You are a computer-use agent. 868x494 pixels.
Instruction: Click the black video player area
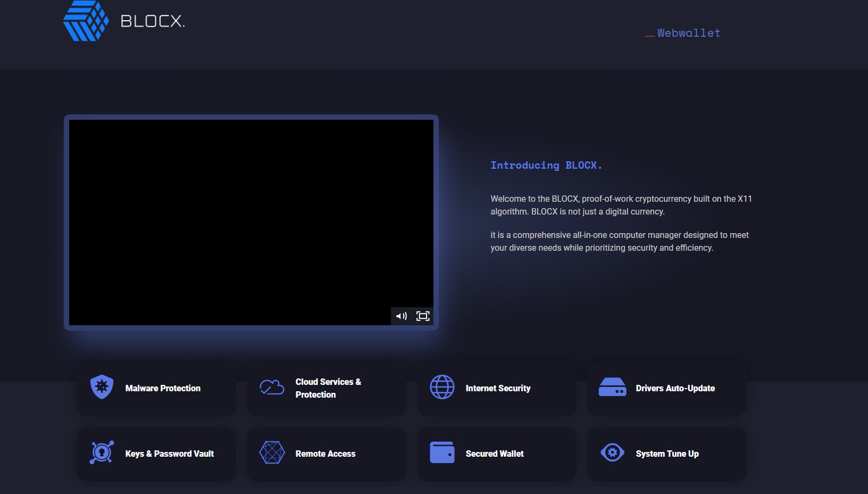pos(251,222)
